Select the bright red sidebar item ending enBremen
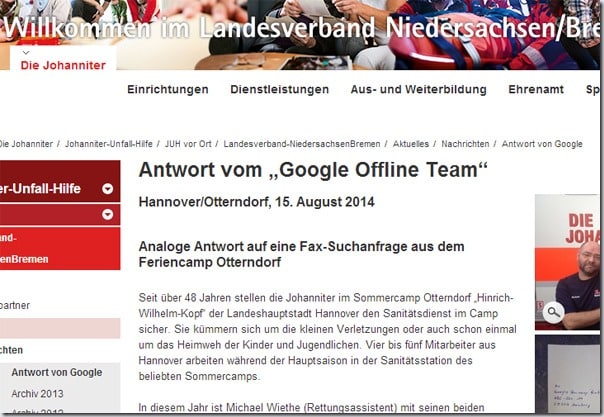The image size is (604, 417). [x=60, y=248]
